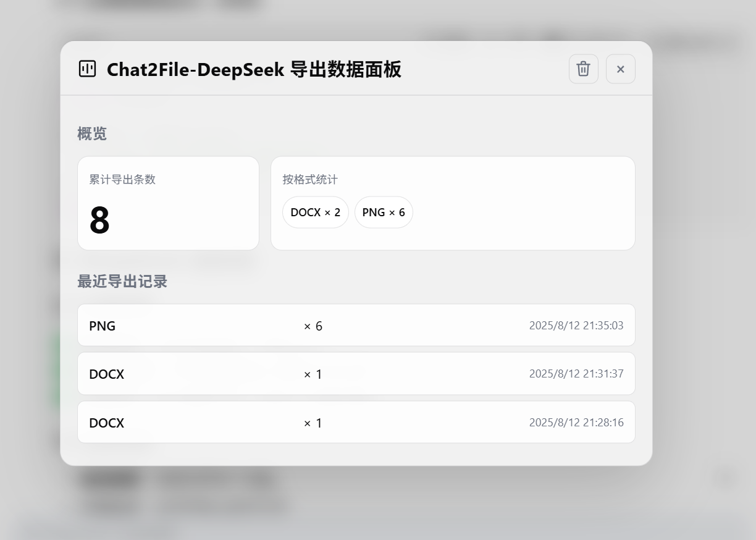
Task: Click the 累计导出条数 label
Action: point(122,179)
